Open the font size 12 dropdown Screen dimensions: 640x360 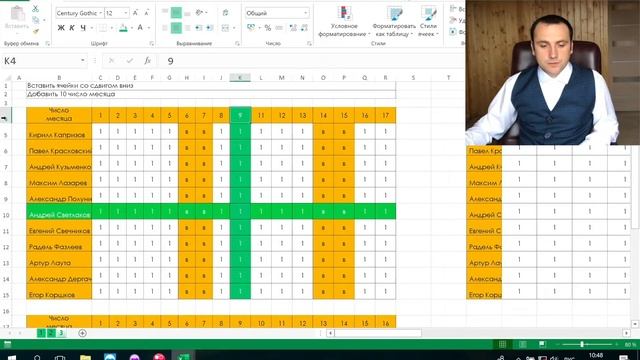click(x=125, y=13)
